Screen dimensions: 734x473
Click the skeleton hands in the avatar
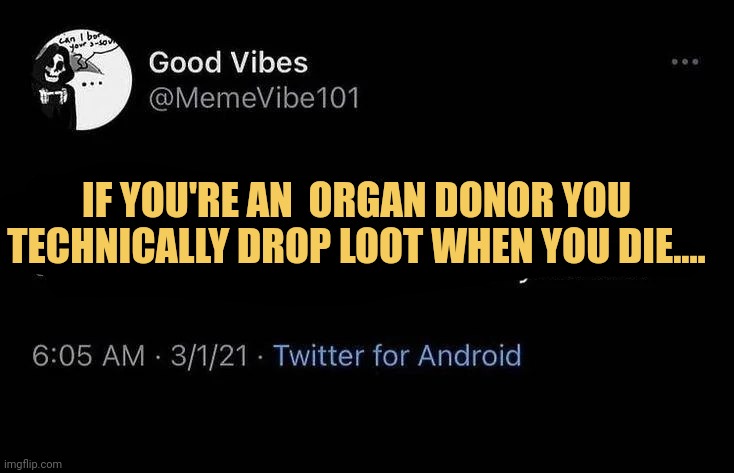pos(53,96)
